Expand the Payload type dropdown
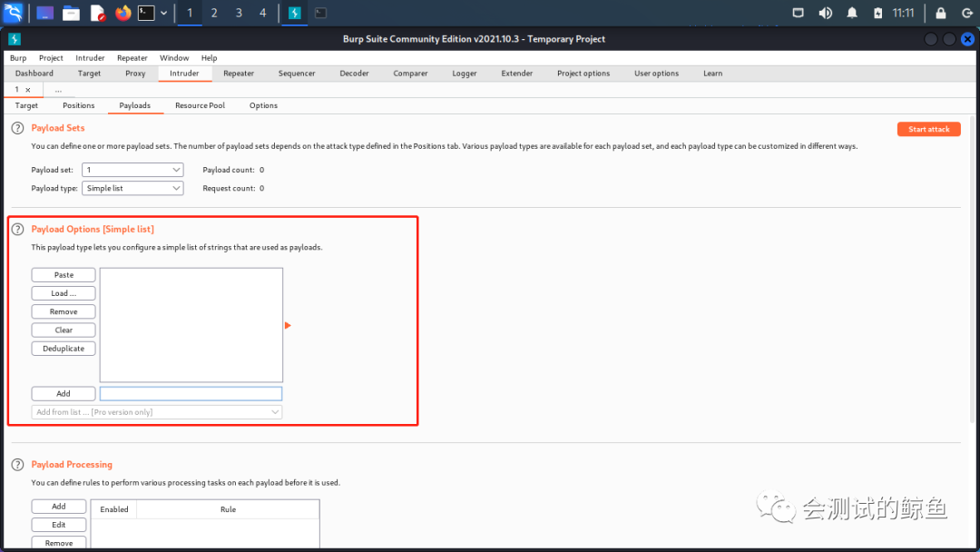980x552 pixels. click(132, 188)
